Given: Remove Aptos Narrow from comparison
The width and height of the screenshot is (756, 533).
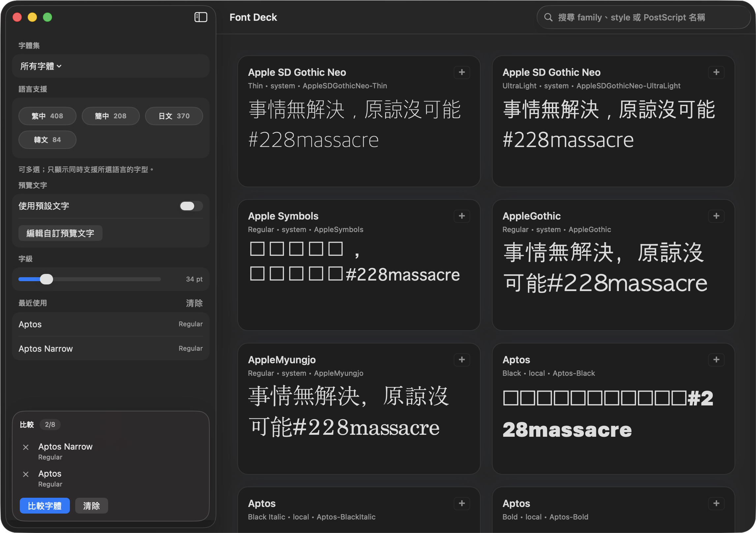Looking at the screenshot, I should click(26, 447).
